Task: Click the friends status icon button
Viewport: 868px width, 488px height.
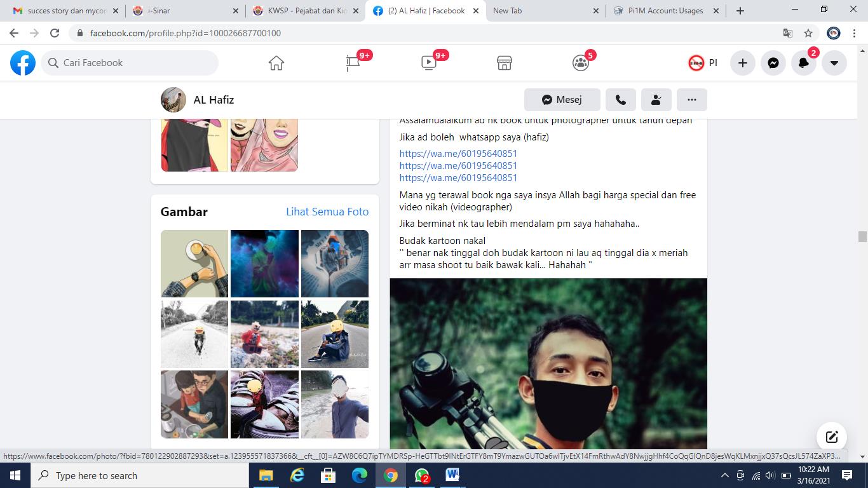Action: pos(656,100)
